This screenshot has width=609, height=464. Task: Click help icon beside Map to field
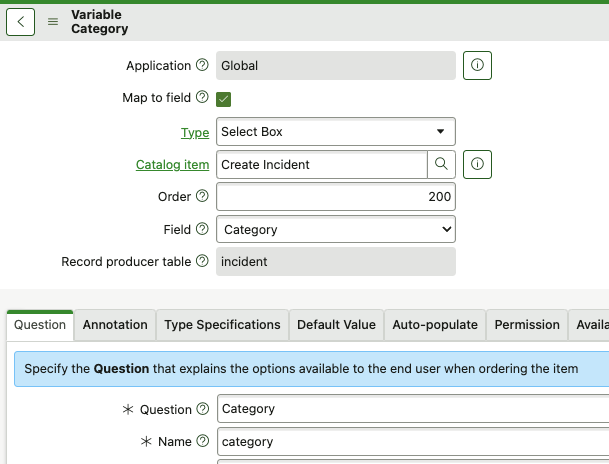click(x=202, y=98)
